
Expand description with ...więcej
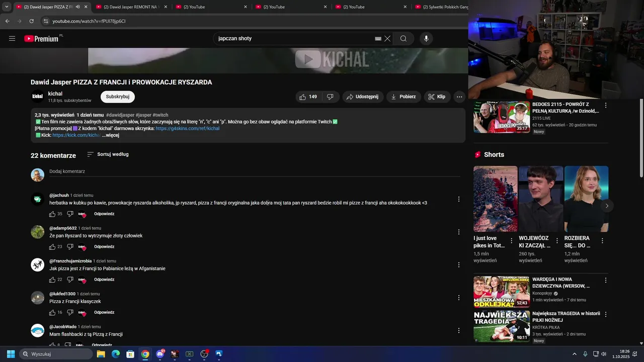(x=110, y=135)
